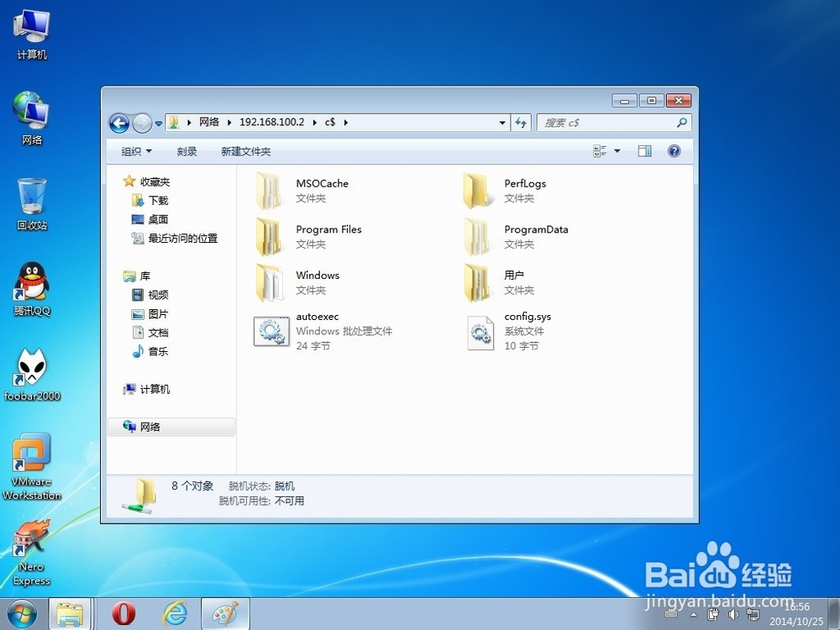
Task: Change view with the view icon
Action: (600, 151)
